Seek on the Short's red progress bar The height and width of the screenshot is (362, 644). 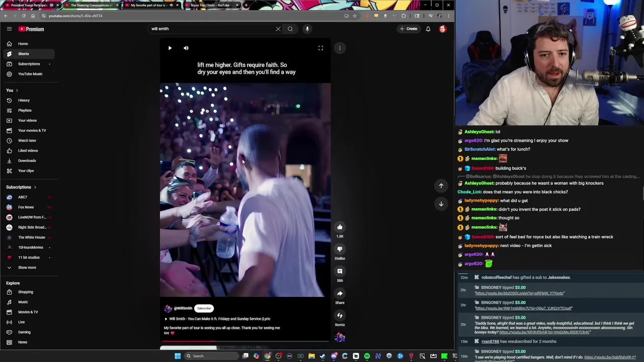pyautogui.click(x=245, y=341)
